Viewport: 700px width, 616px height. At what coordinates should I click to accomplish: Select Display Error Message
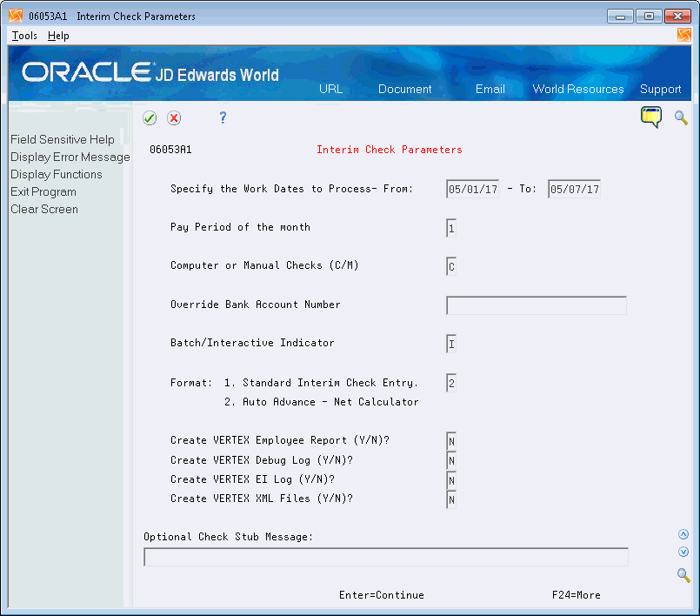pyautogui.click(x=70, y=157)
